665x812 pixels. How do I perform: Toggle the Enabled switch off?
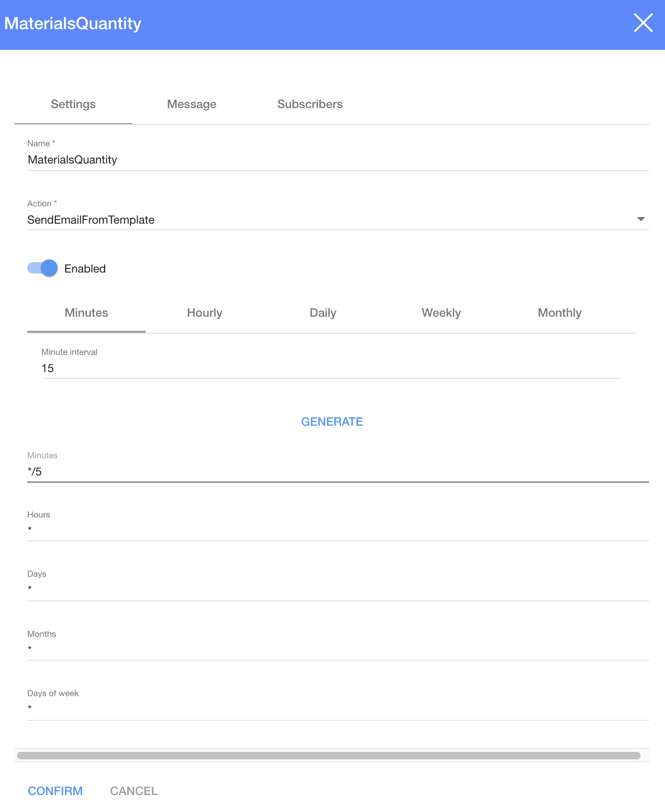[43, 268]
